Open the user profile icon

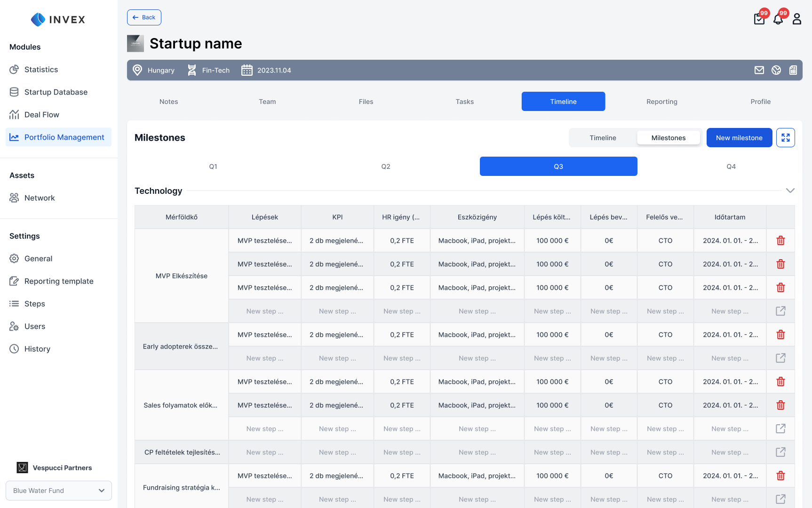click(797, 19)
